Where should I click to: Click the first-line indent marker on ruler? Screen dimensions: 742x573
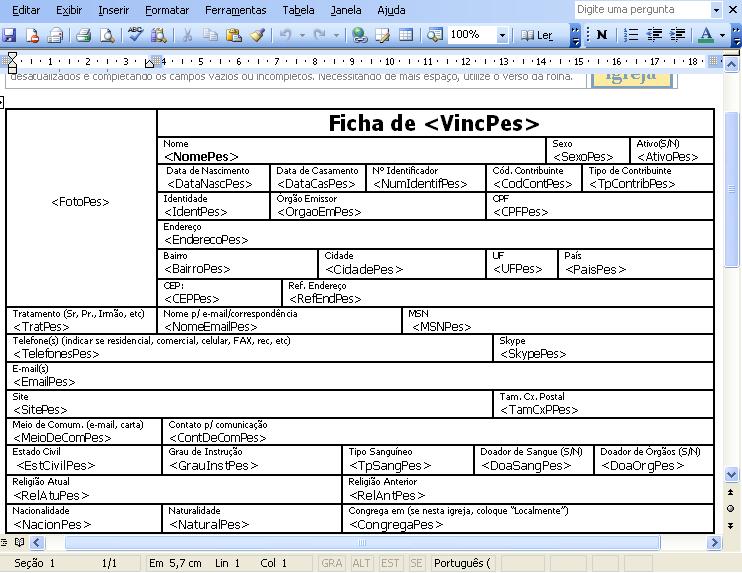pyautogui.click(x=12, y=57)
